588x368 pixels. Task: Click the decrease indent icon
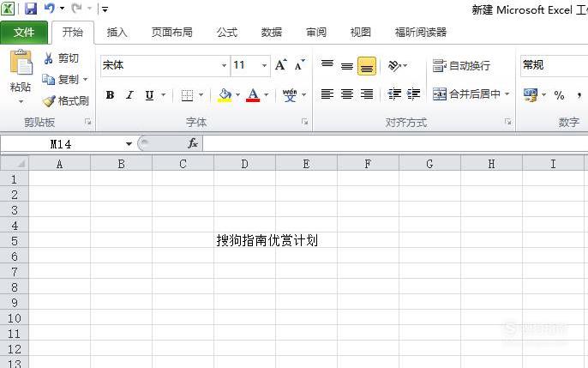[394, 94]
